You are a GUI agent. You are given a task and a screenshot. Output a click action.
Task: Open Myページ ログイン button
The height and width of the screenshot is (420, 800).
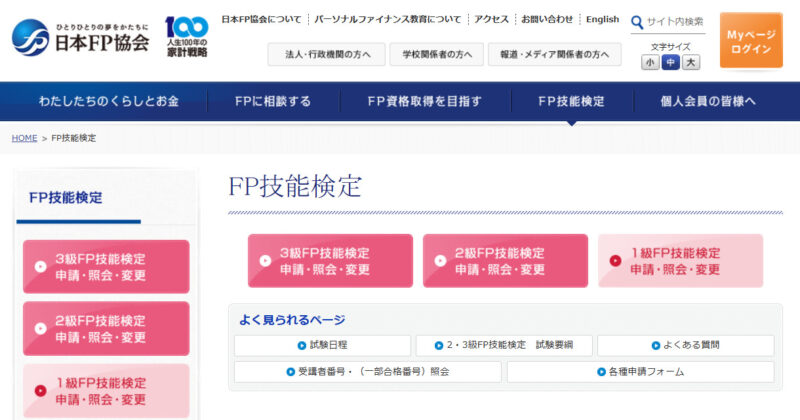(x=751, y=40)
